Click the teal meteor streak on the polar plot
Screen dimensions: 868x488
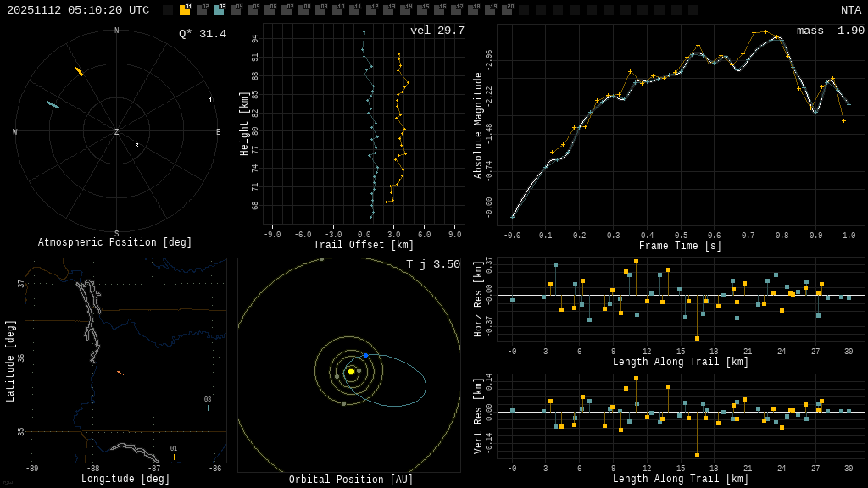[53, 104]
